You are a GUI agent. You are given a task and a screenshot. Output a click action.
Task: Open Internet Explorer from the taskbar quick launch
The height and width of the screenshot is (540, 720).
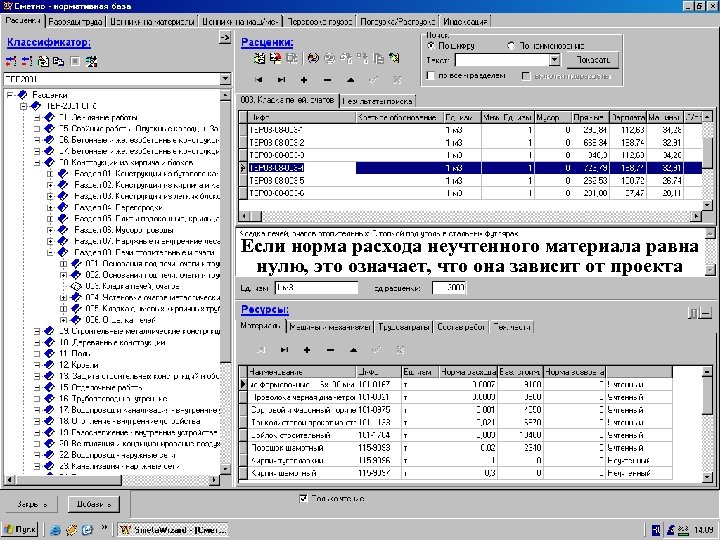[56, 530]
